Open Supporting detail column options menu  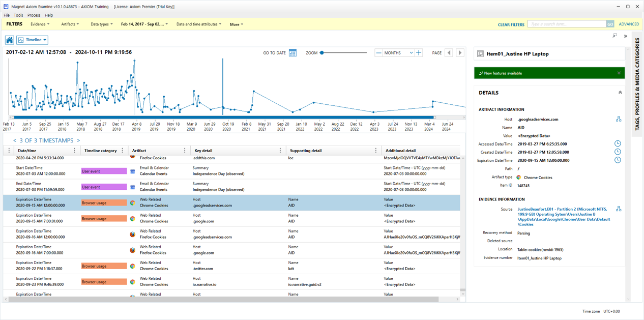[375, 151]
